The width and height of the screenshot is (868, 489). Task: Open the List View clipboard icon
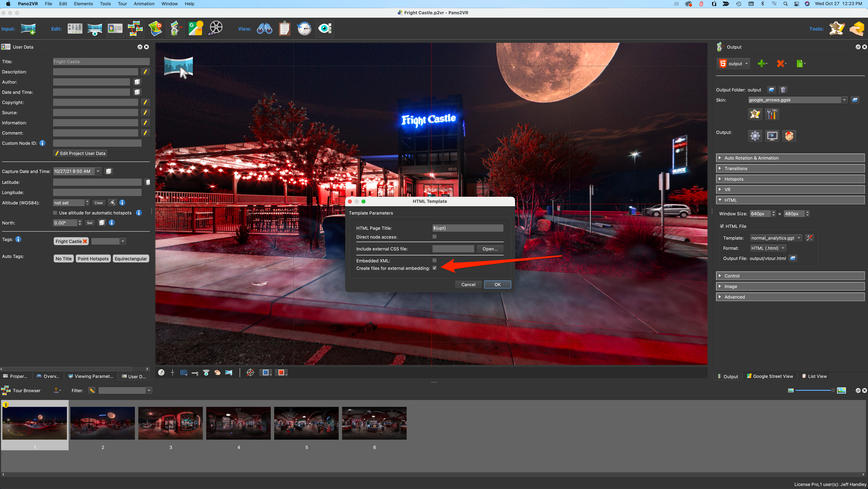(285, 29)
